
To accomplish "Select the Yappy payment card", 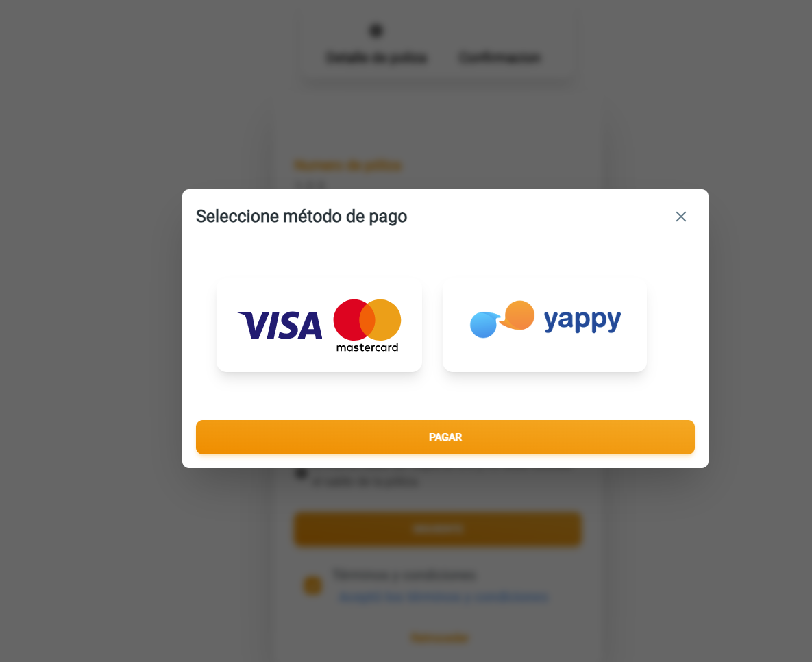I will point(545,323).
